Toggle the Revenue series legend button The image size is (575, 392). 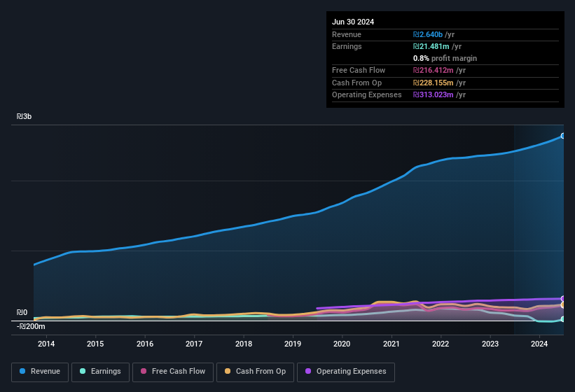(x=40, y=372)
